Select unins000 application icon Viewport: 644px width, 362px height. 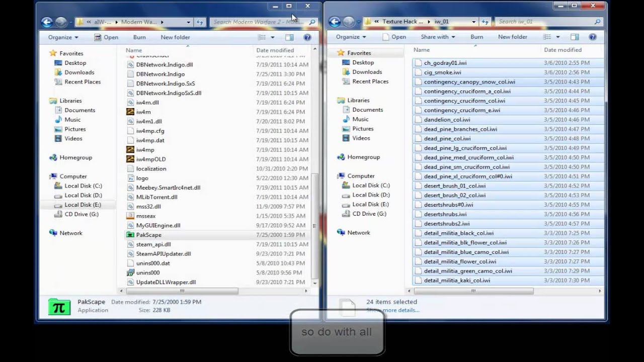coord(130,273)
